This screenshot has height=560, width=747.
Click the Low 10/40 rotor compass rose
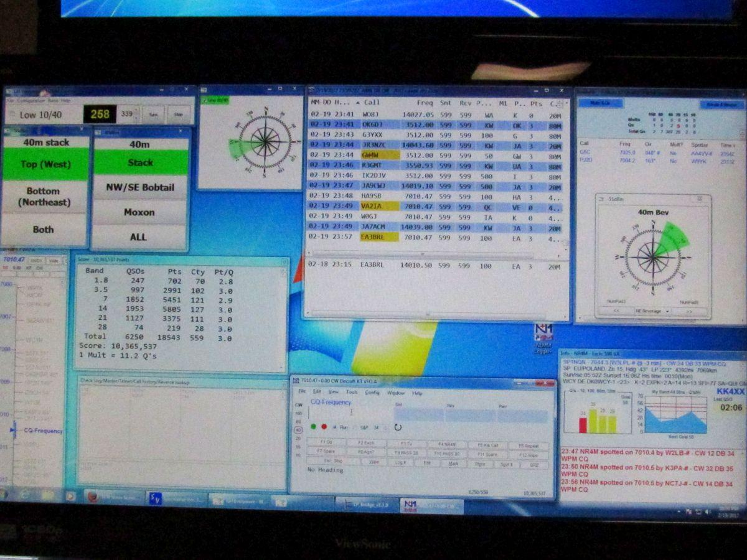click(x=265, y=141)
